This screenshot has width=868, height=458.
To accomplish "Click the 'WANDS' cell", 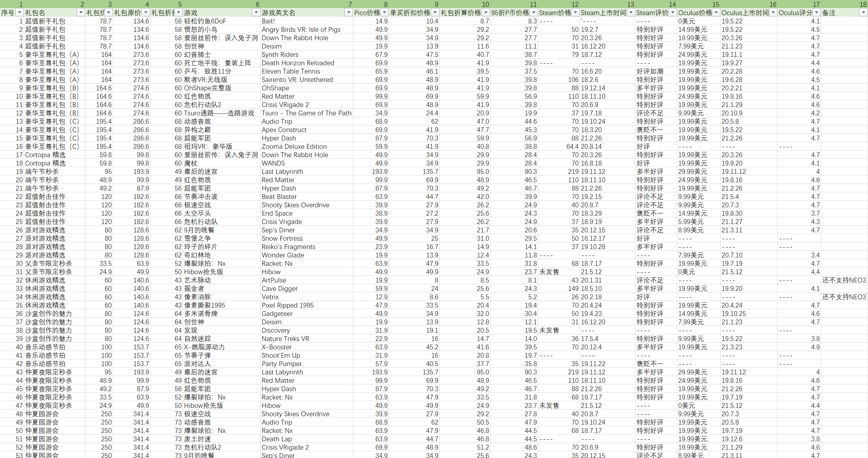I will [307, 163].
